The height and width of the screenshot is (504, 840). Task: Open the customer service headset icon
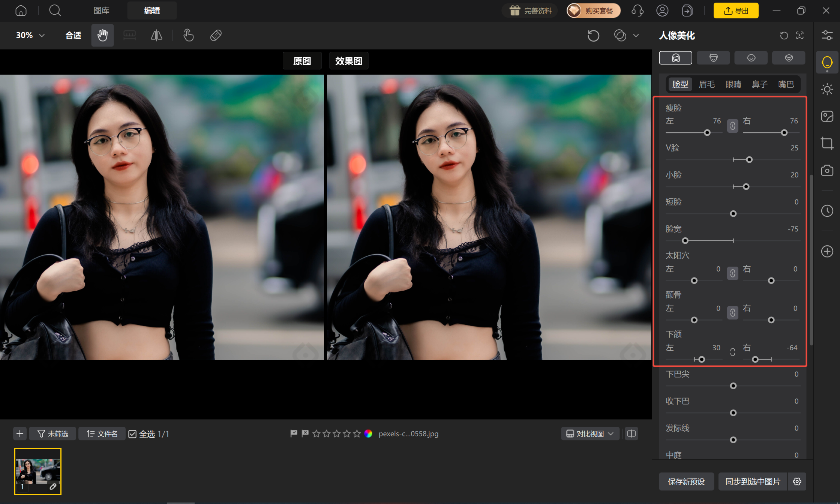coord(637,10)
